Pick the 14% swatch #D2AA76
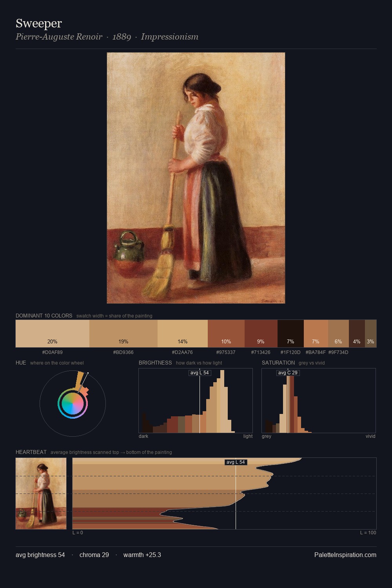The image size is (392, 588). [x=183, y=334]
